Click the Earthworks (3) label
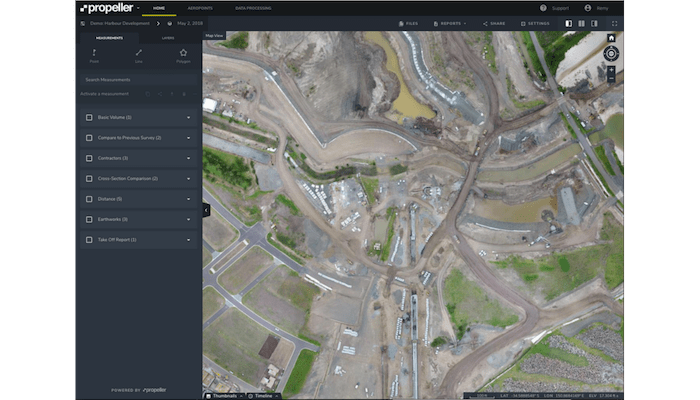The image size is (700, 400). 112,219
